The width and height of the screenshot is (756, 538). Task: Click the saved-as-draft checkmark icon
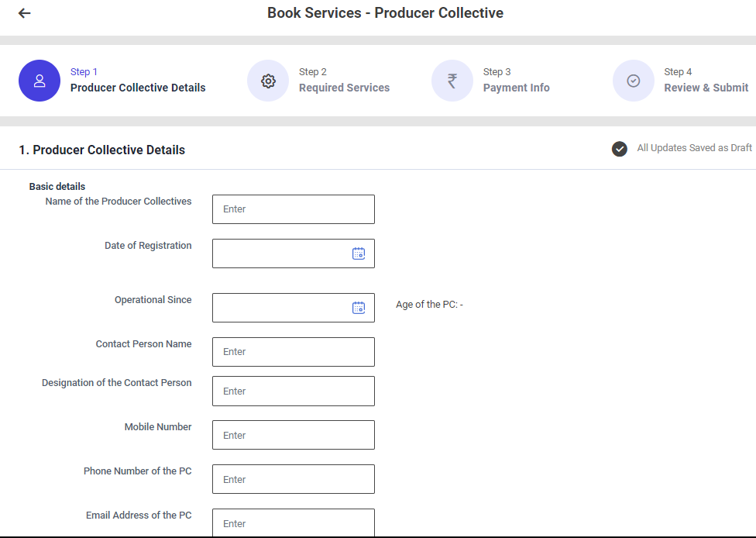pos(620,149)
